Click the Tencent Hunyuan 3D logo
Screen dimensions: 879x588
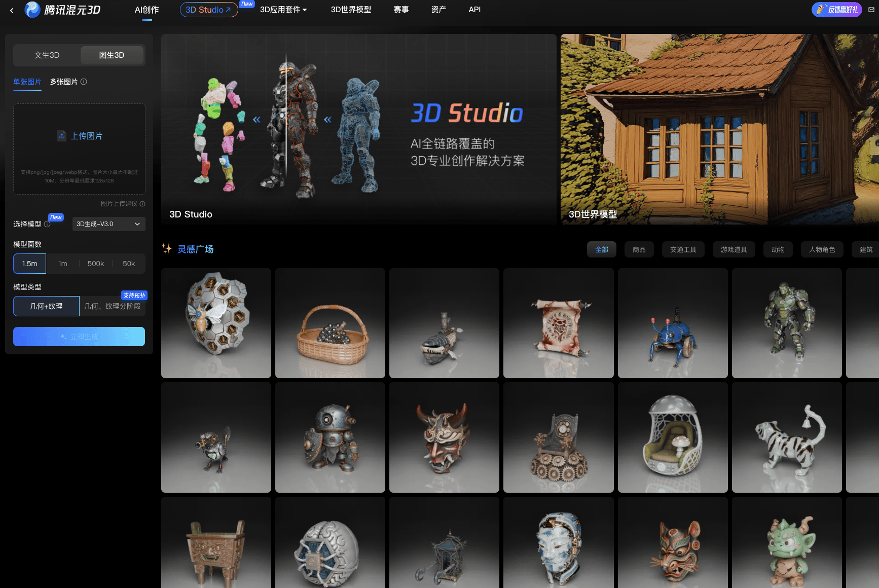[x=63, y=10]
